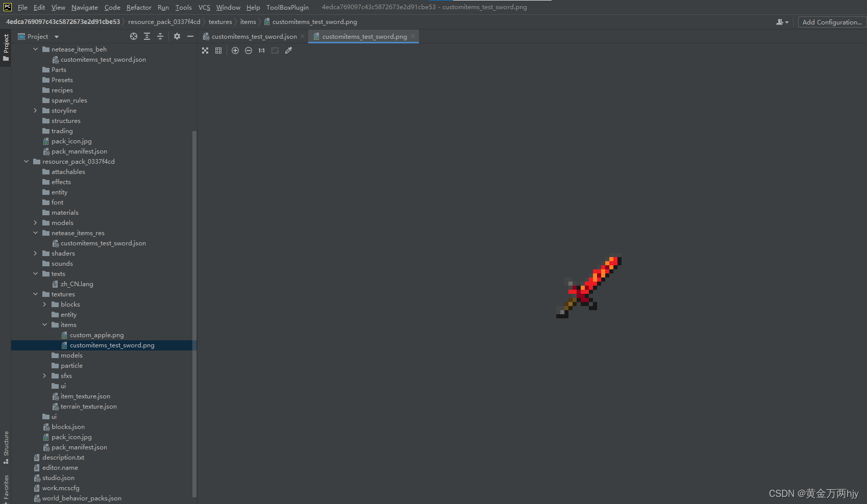Set image to actual size 1:1
The height and width of the screenshot is (504, 867).
(x=262, y=51)
